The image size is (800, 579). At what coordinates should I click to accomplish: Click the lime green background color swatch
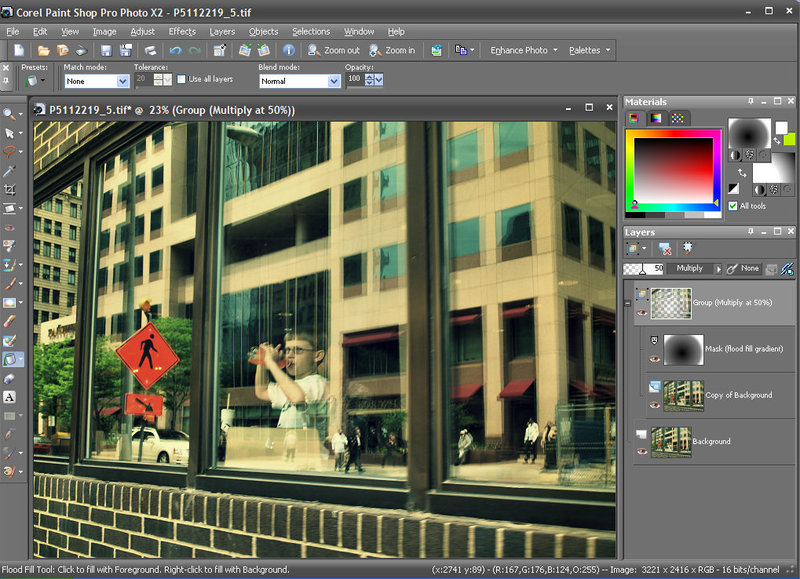tap(789, 139)
